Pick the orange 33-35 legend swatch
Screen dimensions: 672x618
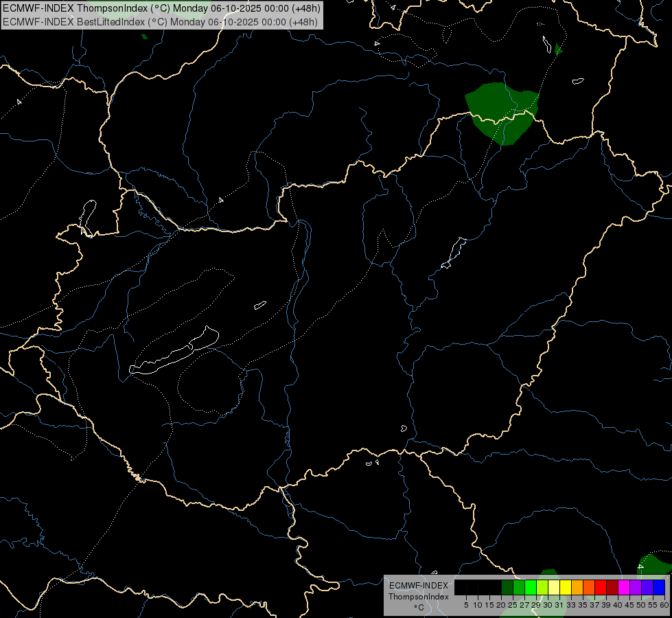click(x=577, y=587)
